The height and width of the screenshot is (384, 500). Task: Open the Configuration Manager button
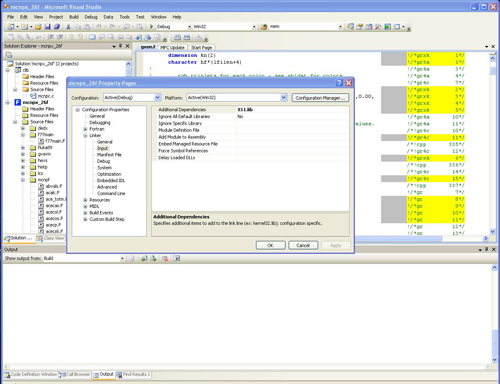[x=320, y=98]
